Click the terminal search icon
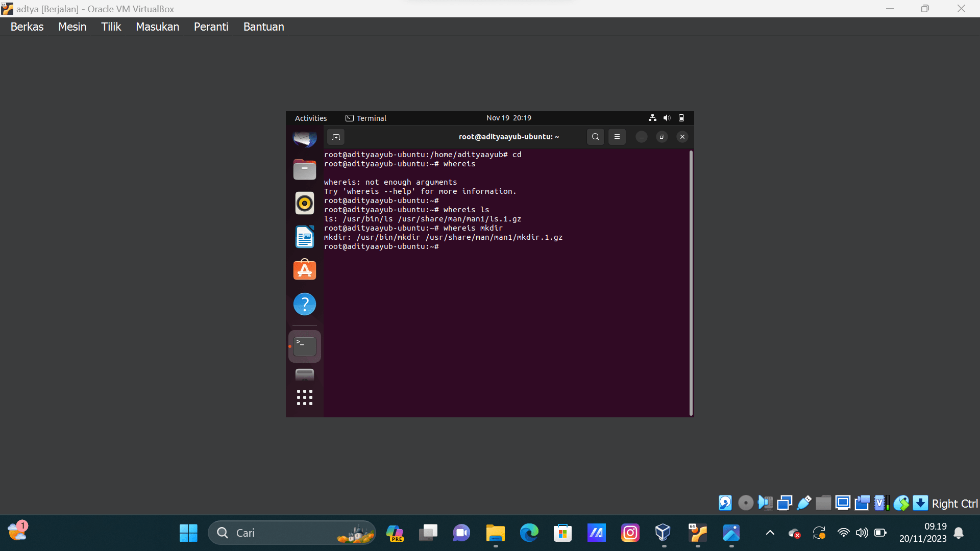980x551 pixels. (595, 137)
